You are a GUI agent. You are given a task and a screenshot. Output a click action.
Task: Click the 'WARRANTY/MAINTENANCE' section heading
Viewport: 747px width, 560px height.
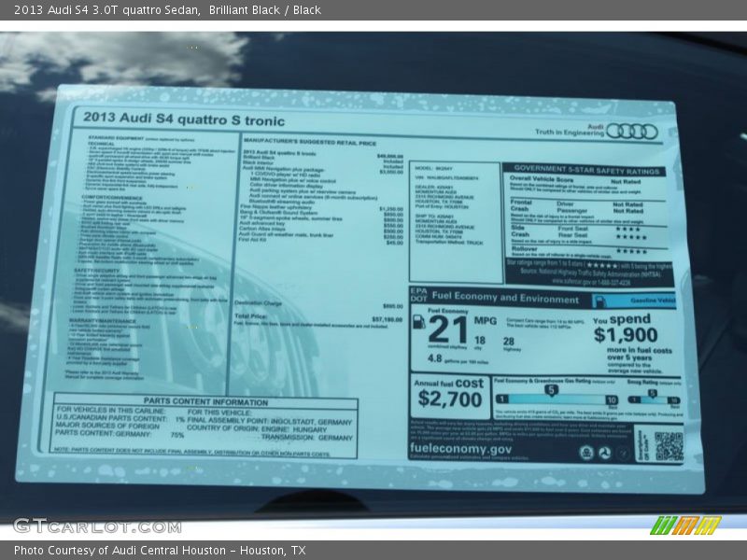tap(103, 321)
